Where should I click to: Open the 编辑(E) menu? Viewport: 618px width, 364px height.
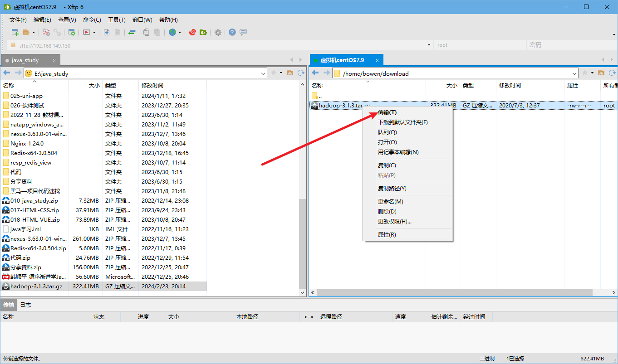click(x=42, y=20)
